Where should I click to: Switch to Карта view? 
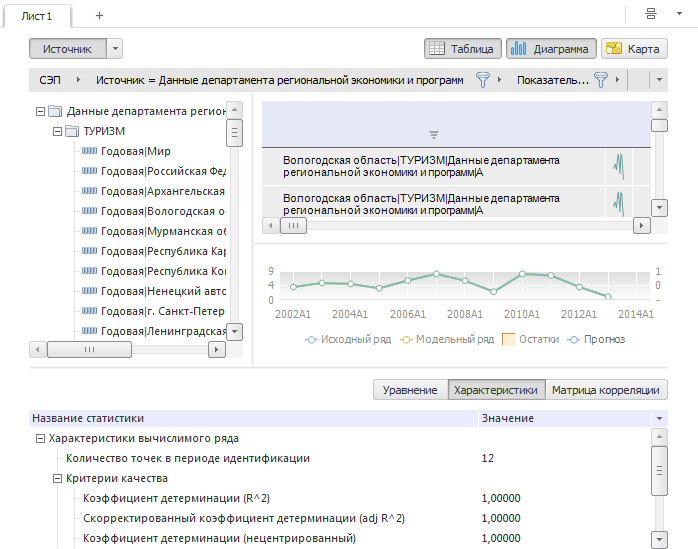[634, 49]
